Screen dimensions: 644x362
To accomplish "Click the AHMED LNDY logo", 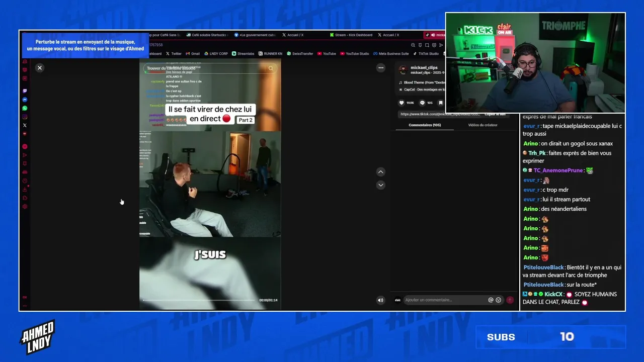I will [x=38, y=337].
